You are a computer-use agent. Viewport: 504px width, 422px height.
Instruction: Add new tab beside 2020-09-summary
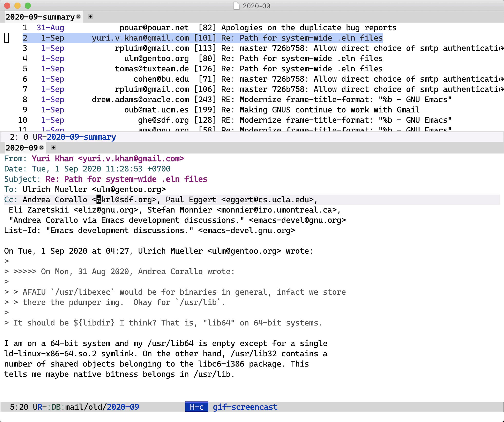click(91, 17)
